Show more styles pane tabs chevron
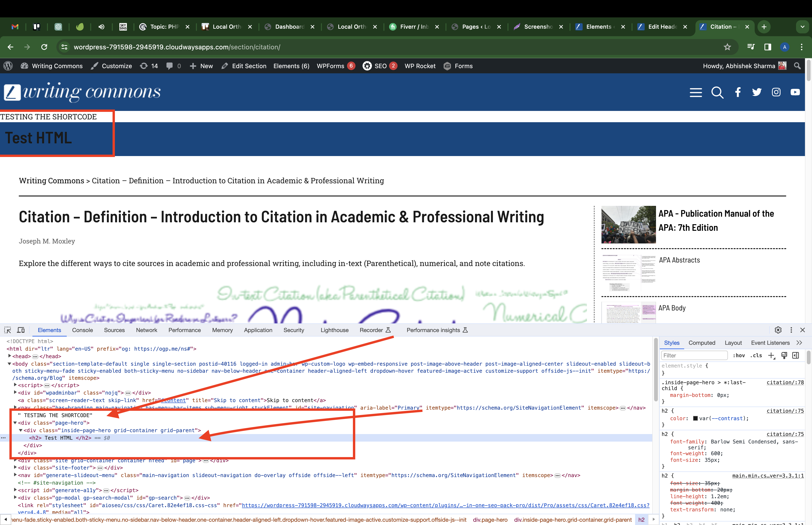The image size is (812, 525). click(x=799, y=343)
